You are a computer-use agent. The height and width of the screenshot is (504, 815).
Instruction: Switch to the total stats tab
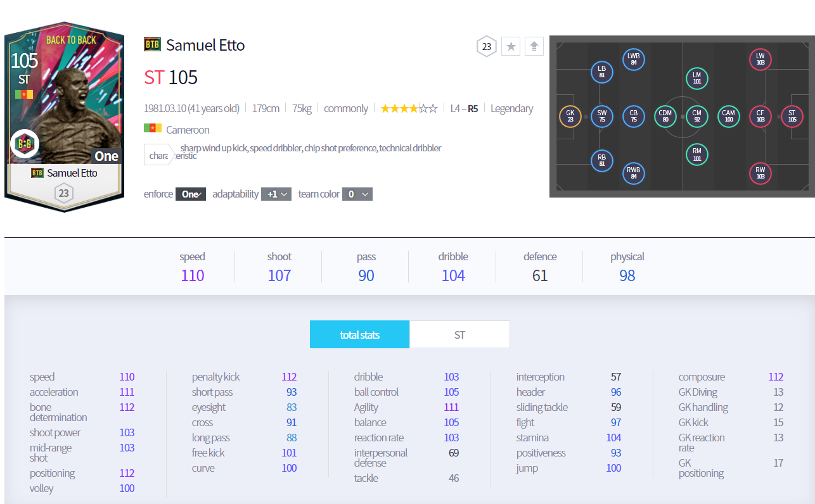pyautogui.click(x=359, y=335)
